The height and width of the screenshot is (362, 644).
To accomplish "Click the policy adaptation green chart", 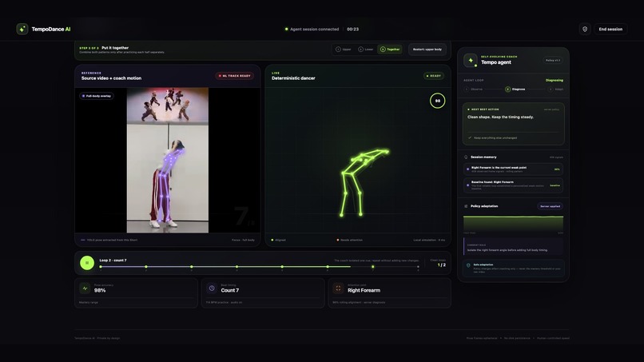I will pyautogui.click(x=513, y=223).
